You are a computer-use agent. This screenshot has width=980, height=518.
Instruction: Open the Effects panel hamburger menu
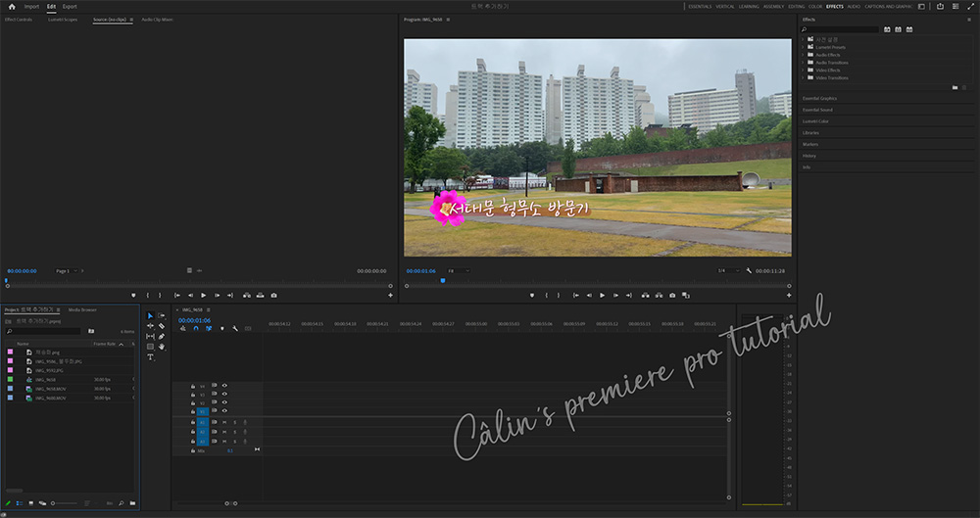(969, 20)
